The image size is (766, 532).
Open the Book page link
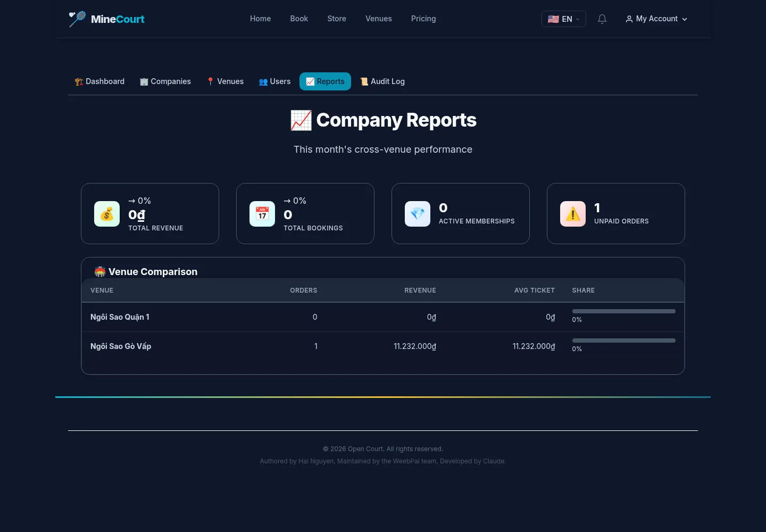[x=299, y=19]
